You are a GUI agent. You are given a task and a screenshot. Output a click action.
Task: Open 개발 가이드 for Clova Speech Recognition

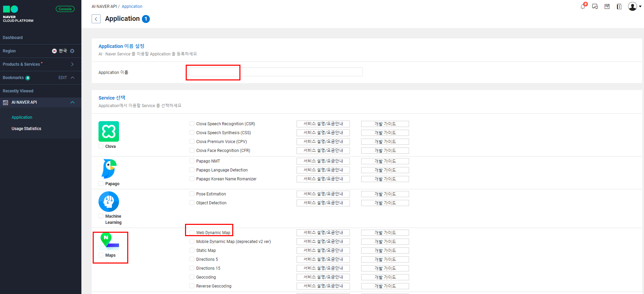(385, 124)
